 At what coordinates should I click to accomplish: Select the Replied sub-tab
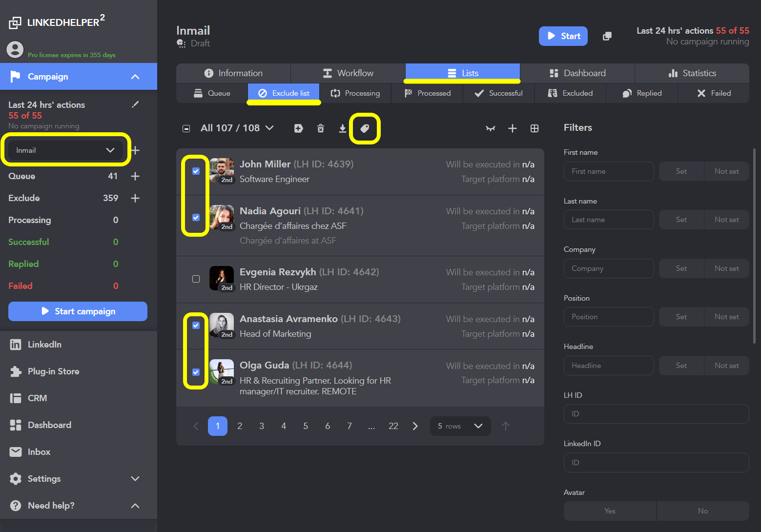[x=642, y=93]
